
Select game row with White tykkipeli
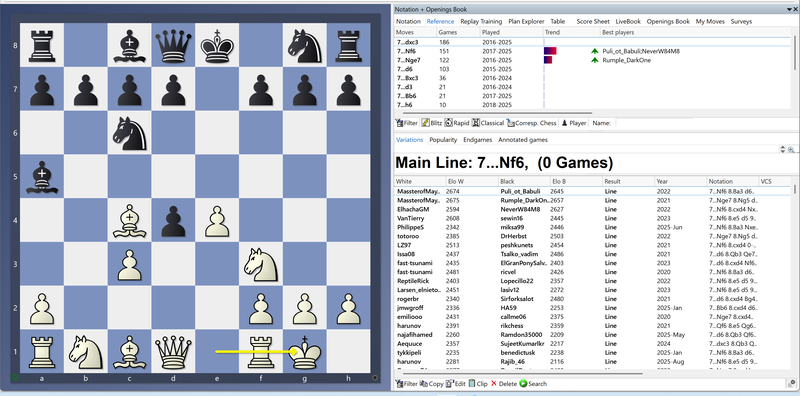594,352
